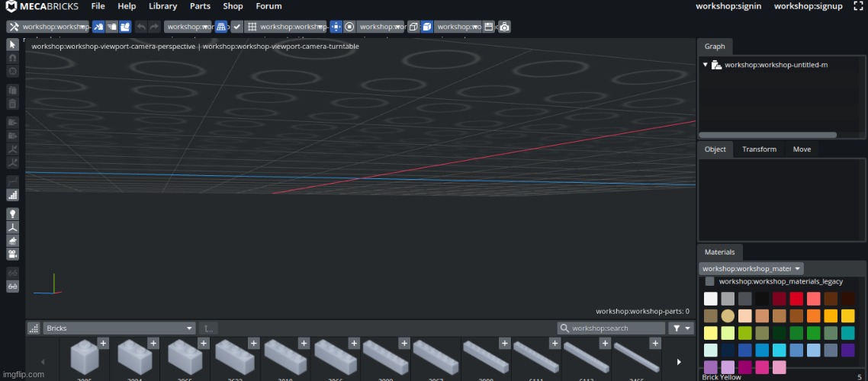Open the Library menu

pos(162,6)
